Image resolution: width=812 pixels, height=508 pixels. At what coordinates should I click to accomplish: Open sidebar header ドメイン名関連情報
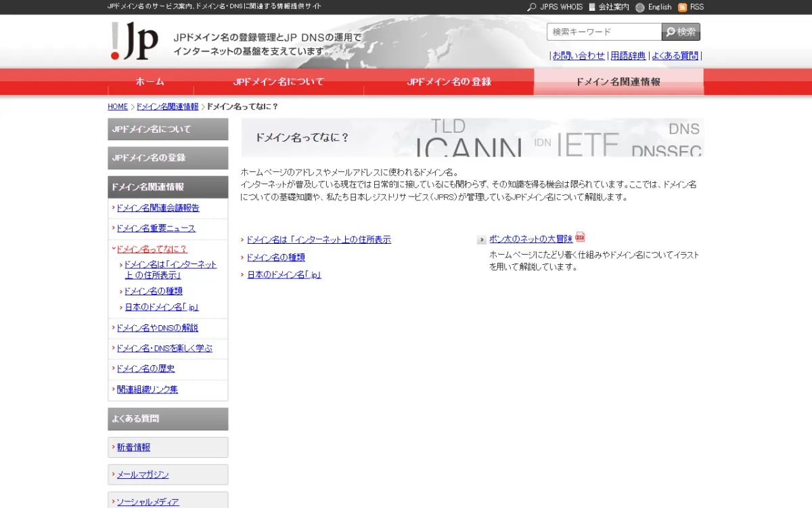[168, 187]
